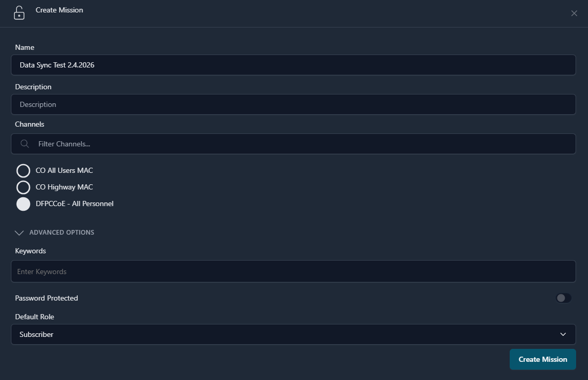Click the unlocked padlock icon in header

(x=19, y=12)
